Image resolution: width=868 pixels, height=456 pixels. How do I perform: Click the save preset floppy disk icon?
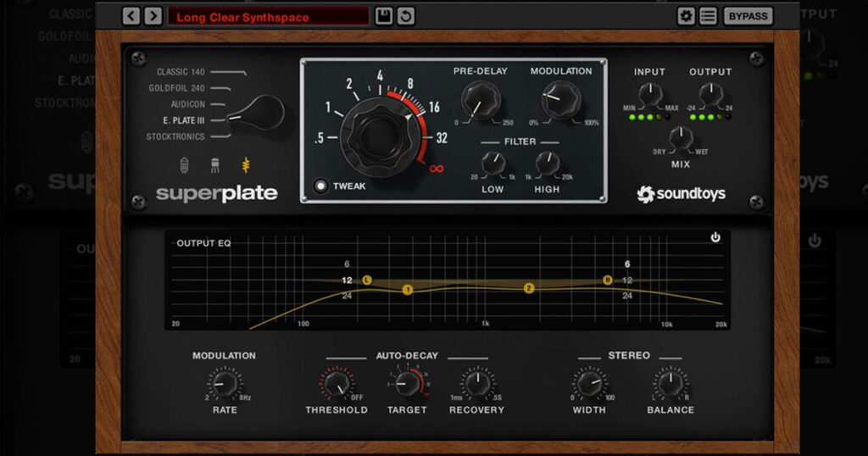[x=384, y=16]
